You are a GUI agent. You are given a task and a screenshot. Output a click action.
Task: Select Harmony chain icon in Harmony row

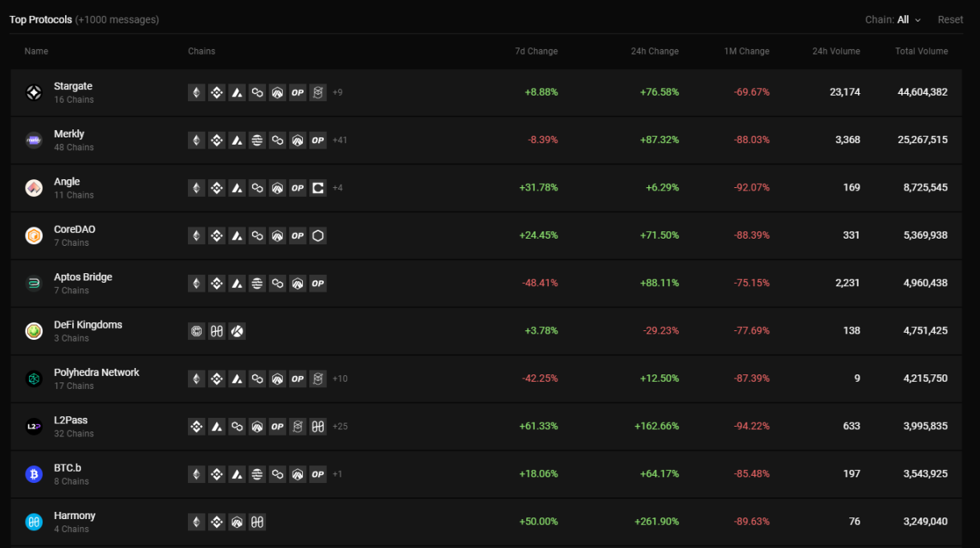pyautogui.click(x=257, y=521)
